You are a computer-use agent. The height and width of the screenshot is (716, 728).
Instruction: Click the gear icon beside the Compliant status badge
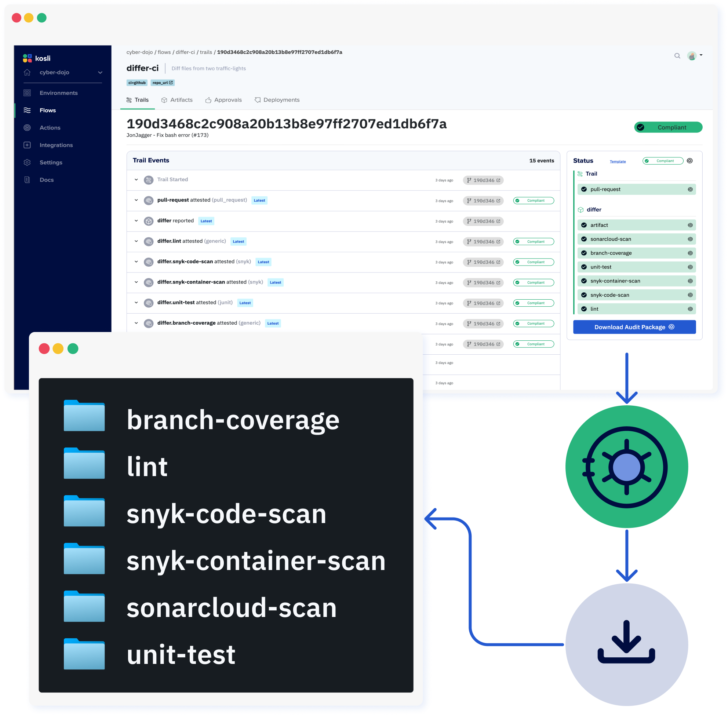690,161
